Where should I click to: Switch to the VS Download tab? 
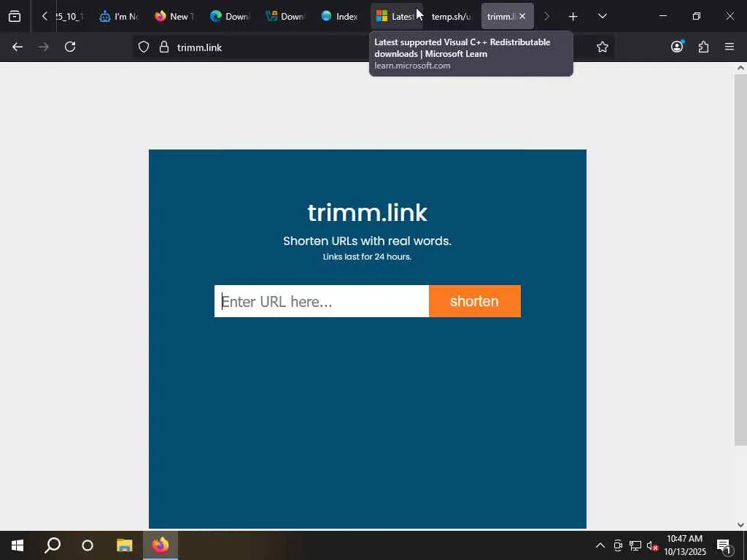[285, 17]
